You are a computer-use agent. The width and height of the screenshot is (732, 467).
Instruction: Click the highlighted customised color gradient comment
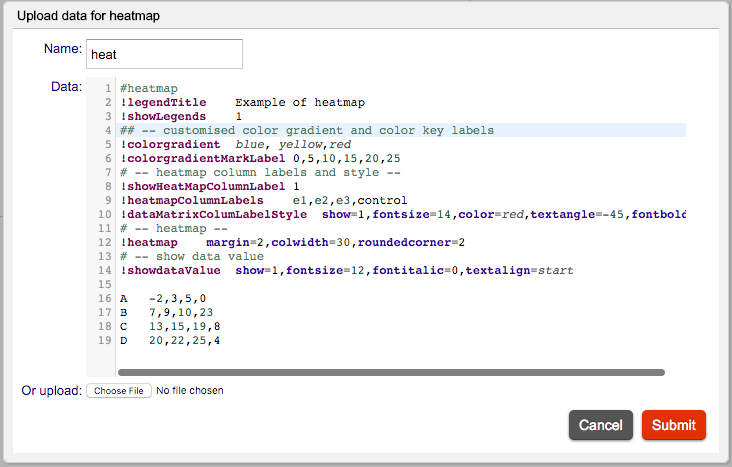[307, 130]
